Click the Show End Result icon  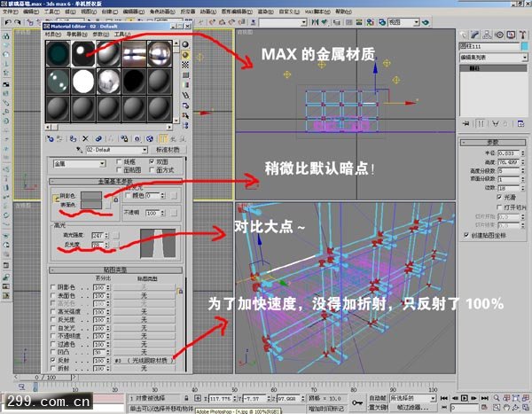click(163, 138)
